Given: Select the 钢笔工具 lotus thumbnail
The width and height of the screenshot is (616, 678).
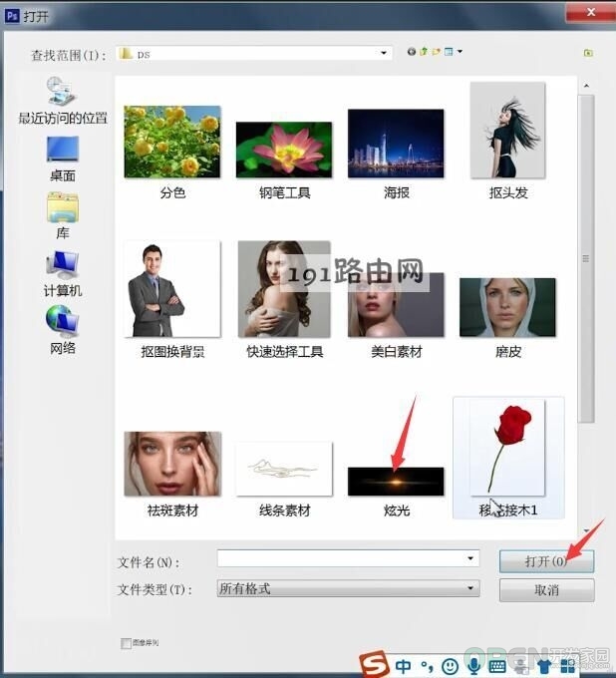Looking at the screenshot, I should [284, 150].
